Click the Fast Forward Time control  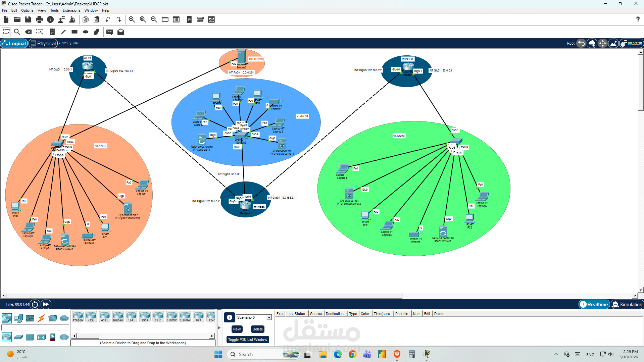click(x=46, y=304)
